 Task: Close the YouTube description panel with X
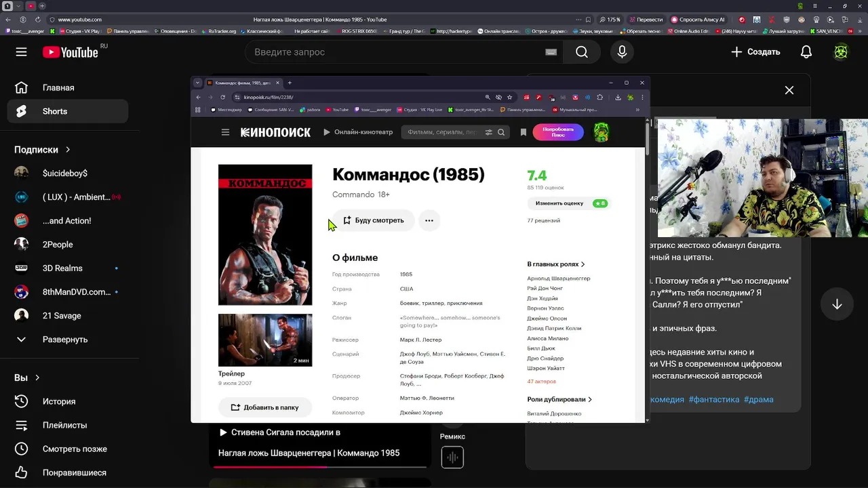pos(789,90)
